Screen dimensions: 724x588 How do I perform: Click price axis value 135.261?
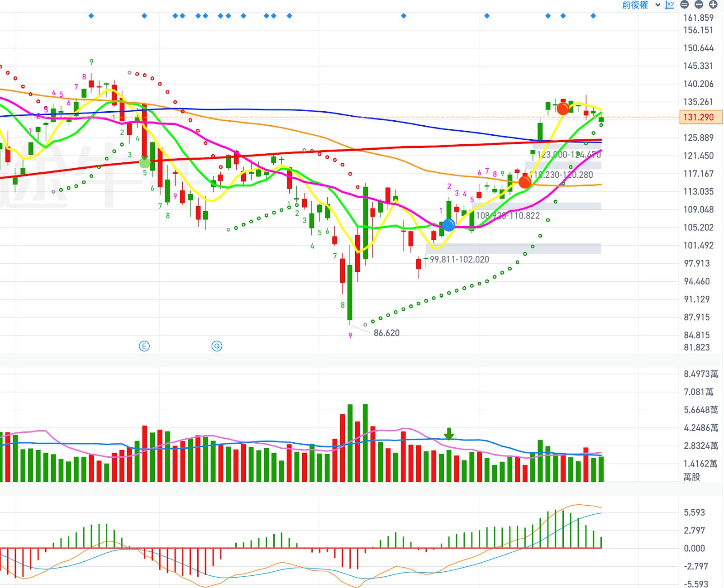point(698,102)
